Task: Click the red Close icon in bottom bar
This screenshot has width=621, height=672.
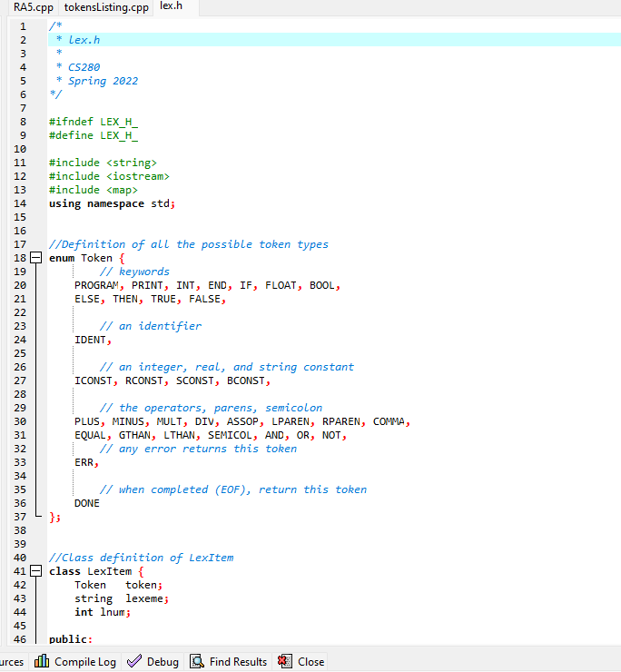Action: [x=285, y=661]
